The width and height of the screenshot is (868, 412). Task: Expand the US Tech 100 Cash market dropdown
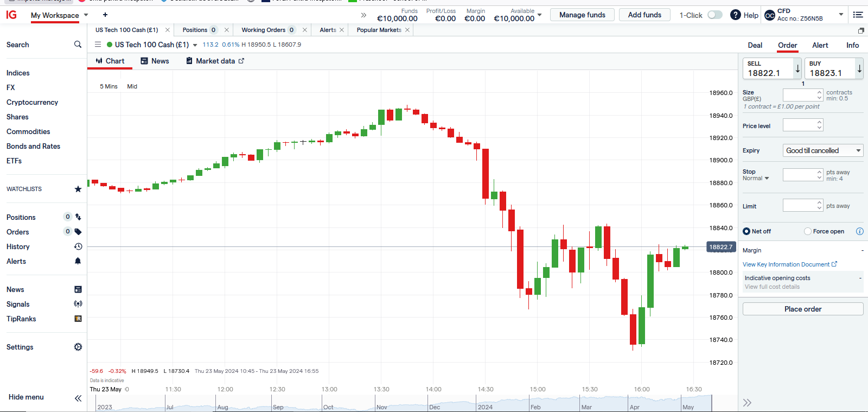(x=195, y=45)
